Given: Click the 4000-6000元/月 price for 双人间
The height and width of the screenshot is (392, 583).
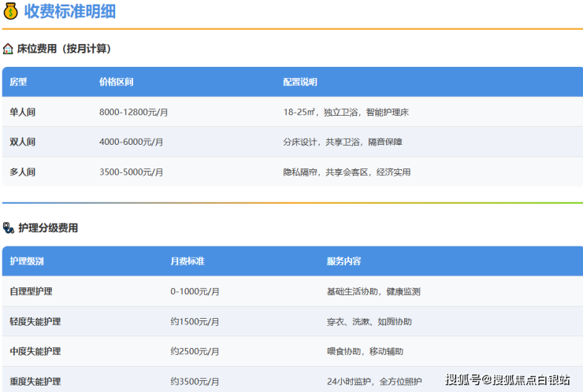Looking at the screenshot, I should 131,142.
